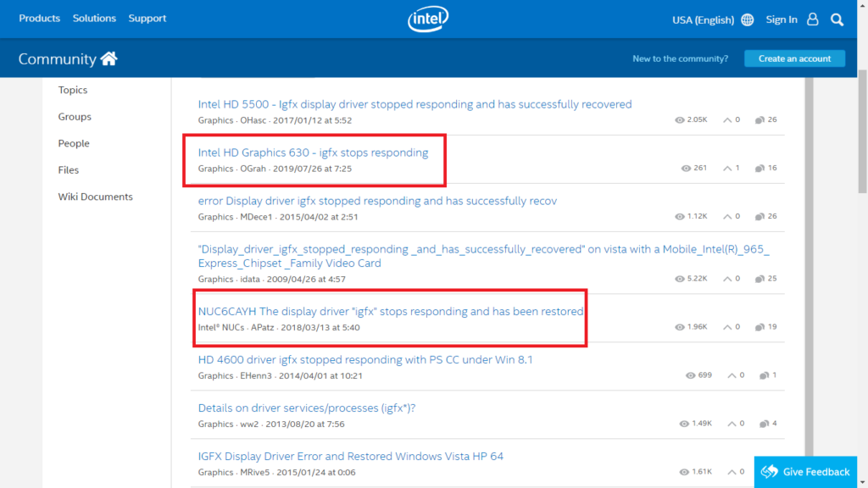Open the search magnifier icon
This screenshot has width=868, height=488.
[837, 19]
